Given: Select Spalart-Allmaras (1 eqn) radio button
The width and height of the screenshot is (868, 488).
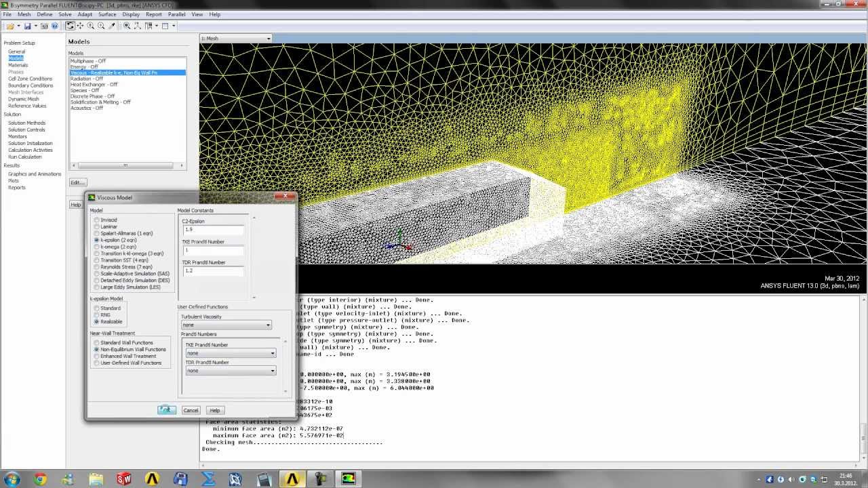Looking at the screenshot, I should click(97, 234).
